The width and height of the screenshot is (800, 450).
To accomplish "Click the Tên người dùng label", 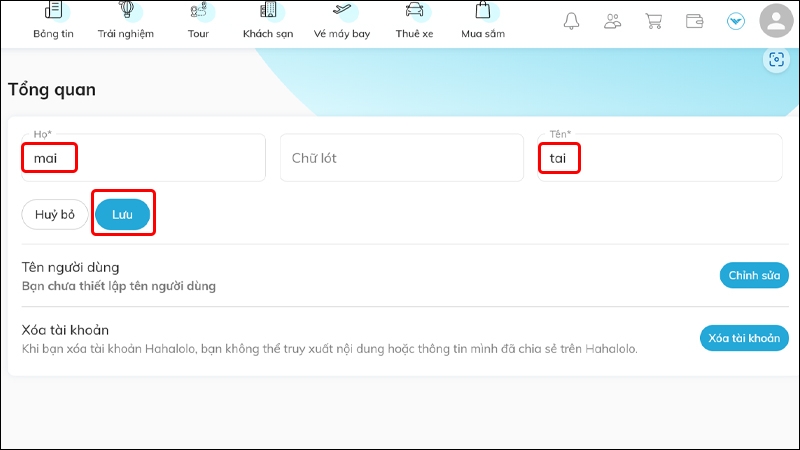I will 70,267.
